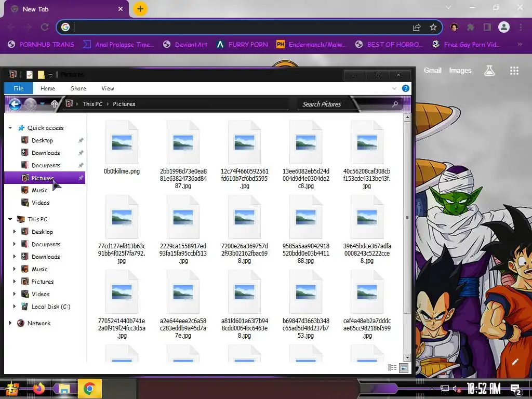Viewport: 532px width, 399px height.
Task: Expand Local Disk (C:) node
Action: coord(14,307)
